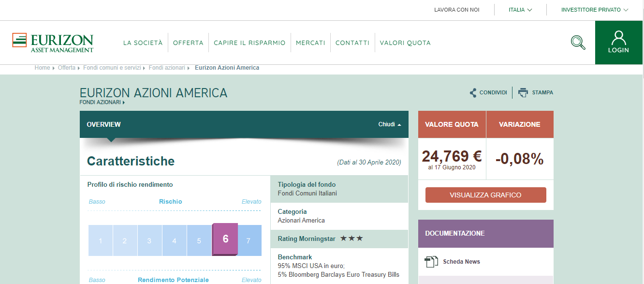Click risk level 1 box
Image resolution: width=644 pixels, height=284 pixels.
click(x=101, y=240)
